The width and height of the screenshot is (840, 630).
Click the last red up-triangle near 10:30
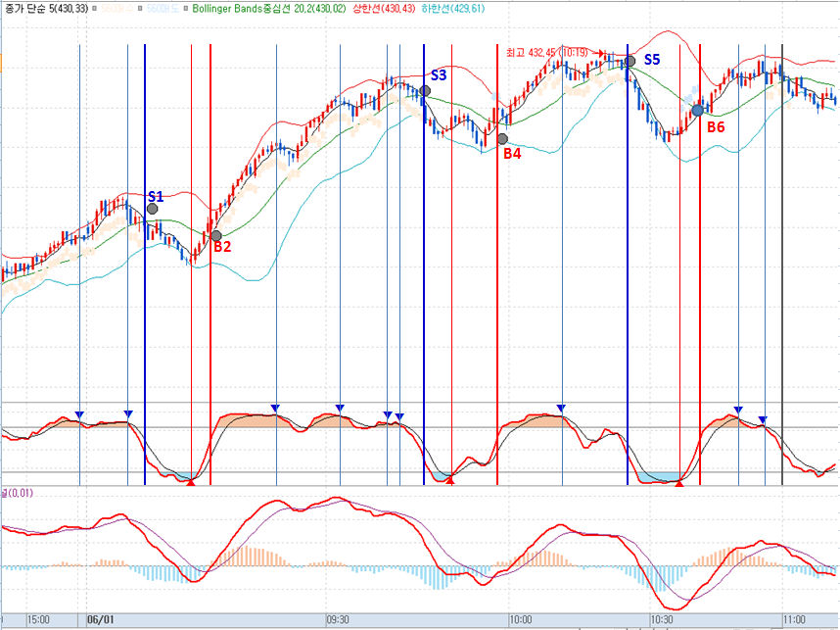(x=679, y=482)
